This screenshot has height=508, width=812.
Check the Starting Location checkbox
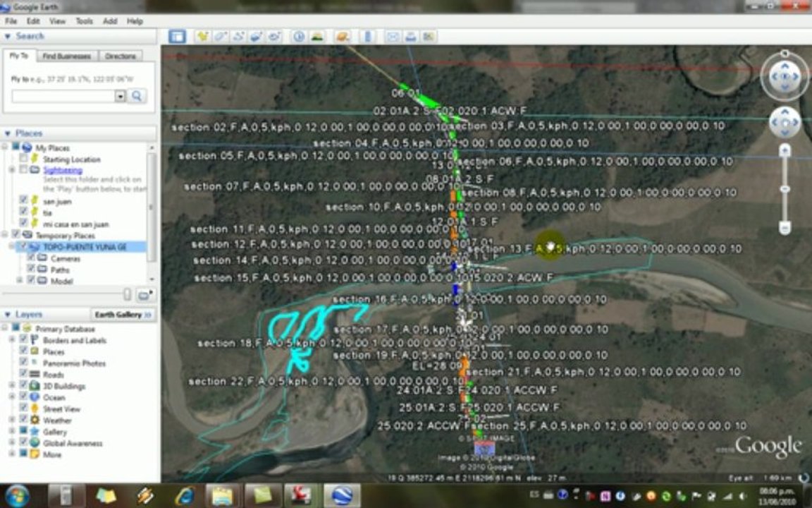(x=23, y=158)
